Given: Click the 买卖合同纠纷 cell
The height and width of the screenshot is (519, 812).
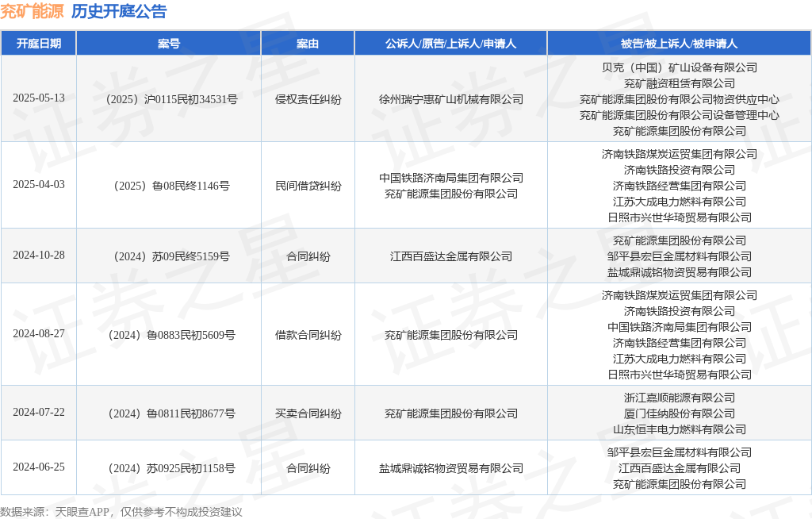Looking at the screenshot, I should coord(308,413).
